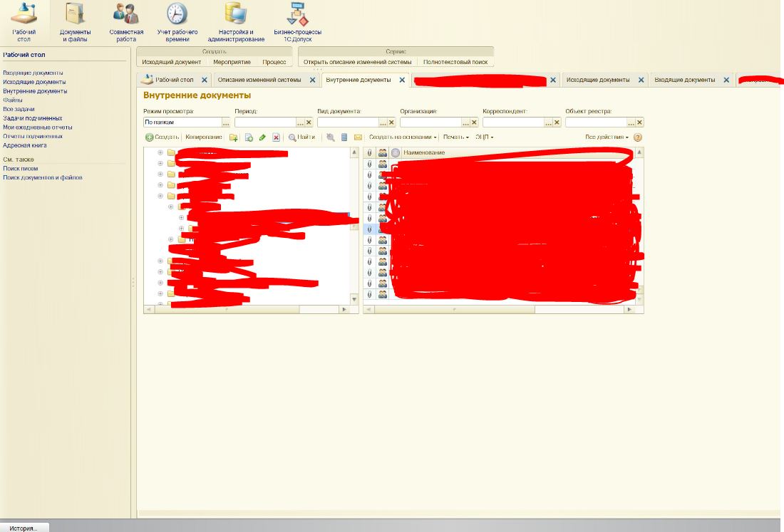Viewport: 784px width, 532px height.
Task: Open Внутренние документы sidebar link
Action: (x=35, y=91)
